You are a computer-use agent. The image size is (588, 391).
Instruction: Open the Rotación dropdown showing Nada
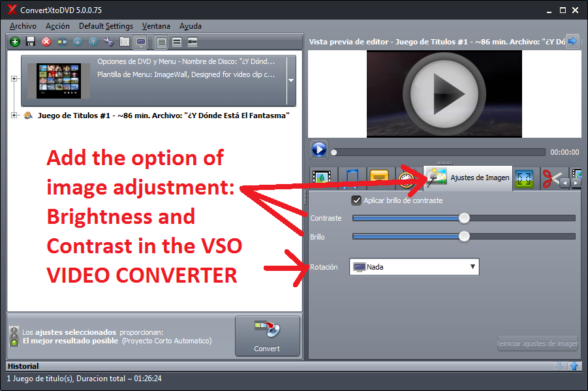pyautogui.click(x=414, y=267)
